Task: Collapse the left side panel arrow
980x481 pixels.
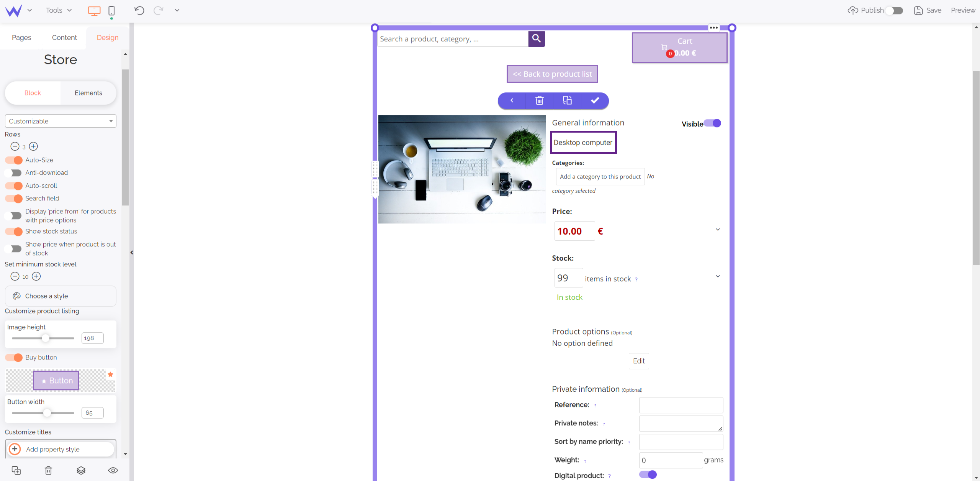Action: (x=132, y=252)
